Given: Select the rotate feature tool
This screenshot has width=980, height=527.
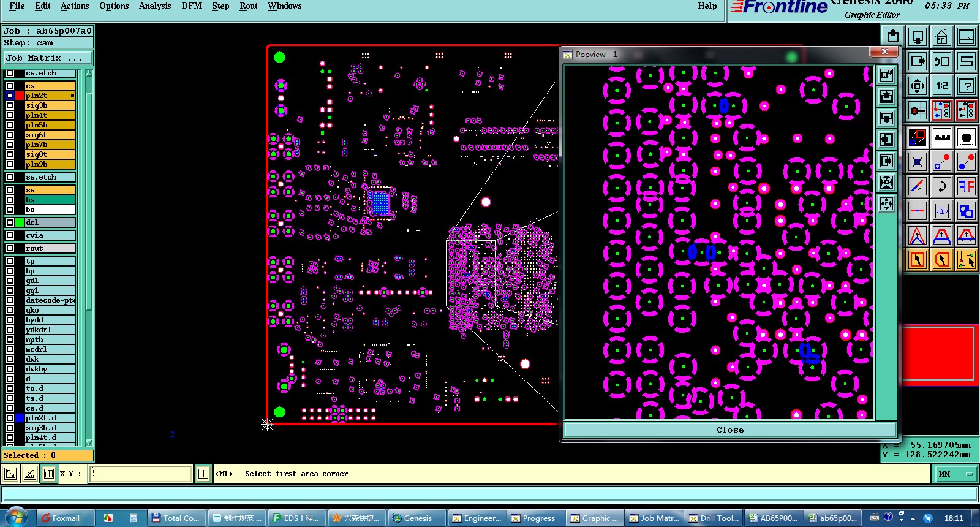Looking at the screenshot, I should (941, 186).
